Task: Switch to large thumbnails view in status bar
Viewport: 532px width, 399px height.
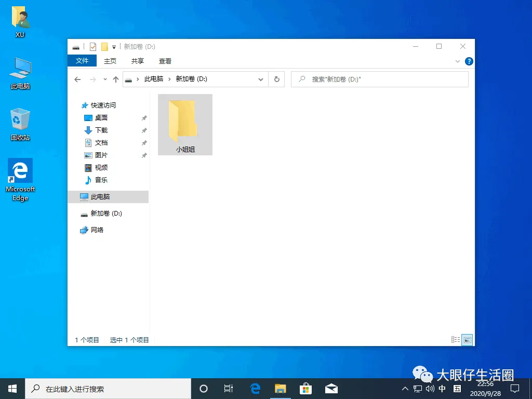Action: click(x=467, y=339)
